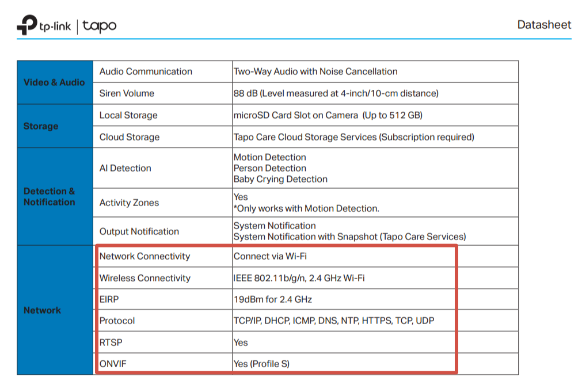Click the Yes value in RTSP row
This screenshot has height=392, width=582.
point(241,342)
